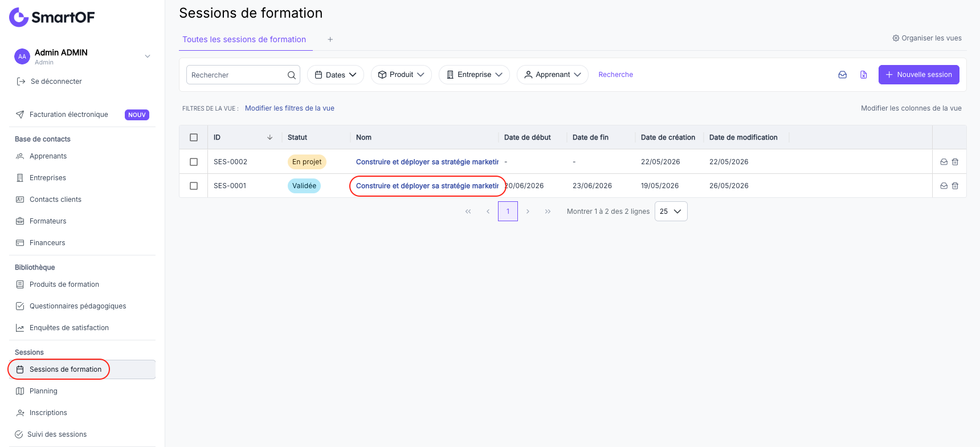Open the Produit filter dropdown
980x447 pixels.
[x=401, y=75]
